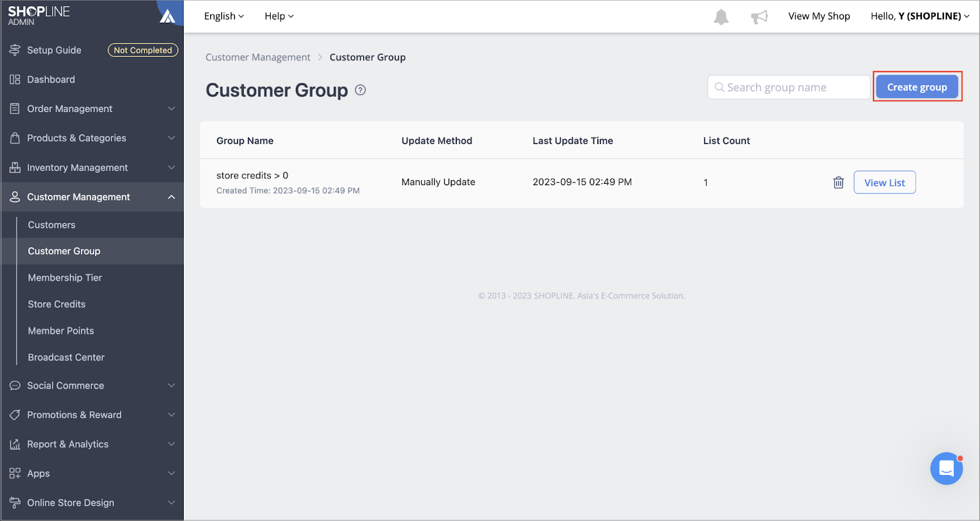Delete the 'store credits > 0' group

tap(839, 183)
